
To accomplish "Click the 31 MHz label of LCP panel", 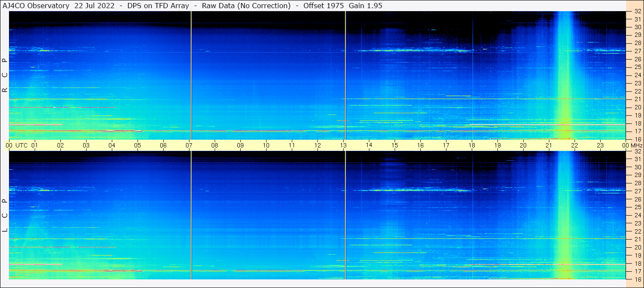I will pyautogui.click(x=637, y=159).
